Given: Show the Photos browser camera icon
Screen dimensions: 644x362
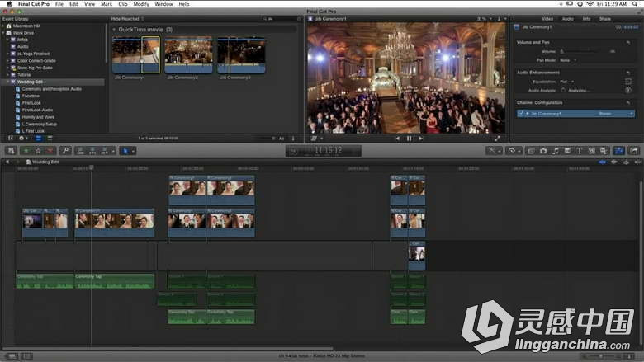Looking at the screenshot, I should 543,151.
